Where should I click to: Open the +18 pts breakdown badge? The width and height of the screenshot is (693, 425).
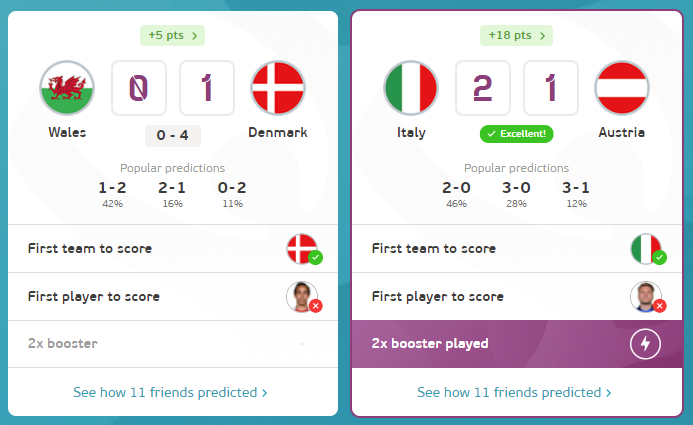click(x=516, y=35)
